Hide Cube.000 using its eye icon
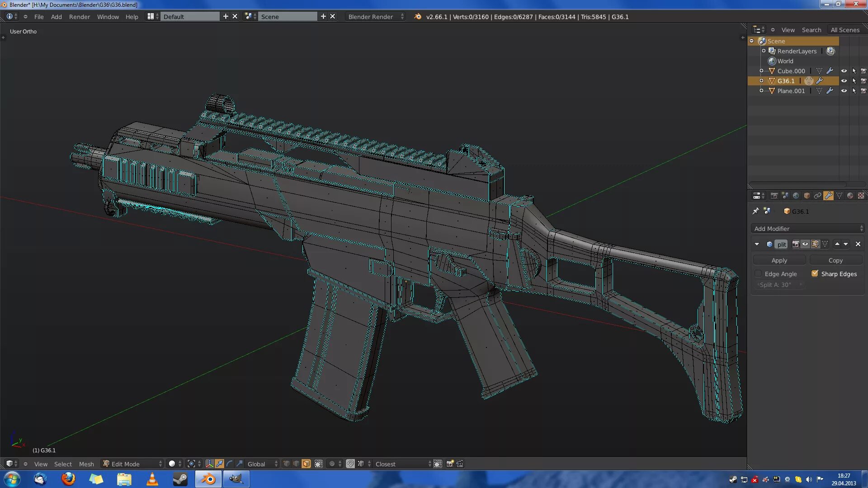 pos(844,71)
